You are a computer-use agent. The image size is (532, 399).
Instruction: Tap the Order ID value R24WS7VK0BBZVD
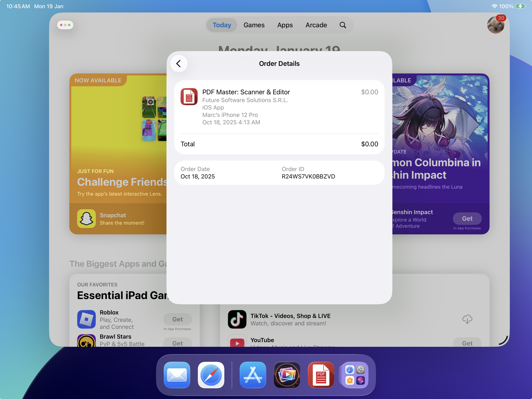(308, 176)
